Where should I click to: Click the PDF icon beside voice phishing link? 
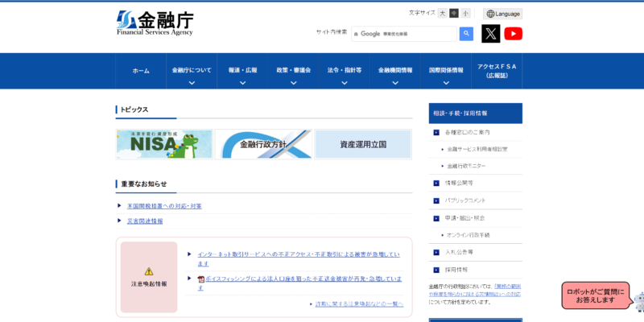click(x=201, y=279)
